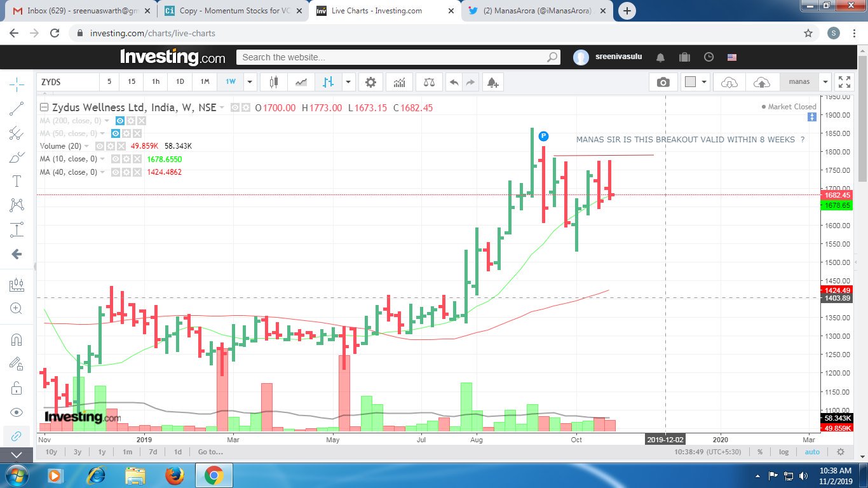Image resolution: width=868 pixels, height=488 pixels.
Task: Select the 5 minute interval
Action: coord(109,82)
